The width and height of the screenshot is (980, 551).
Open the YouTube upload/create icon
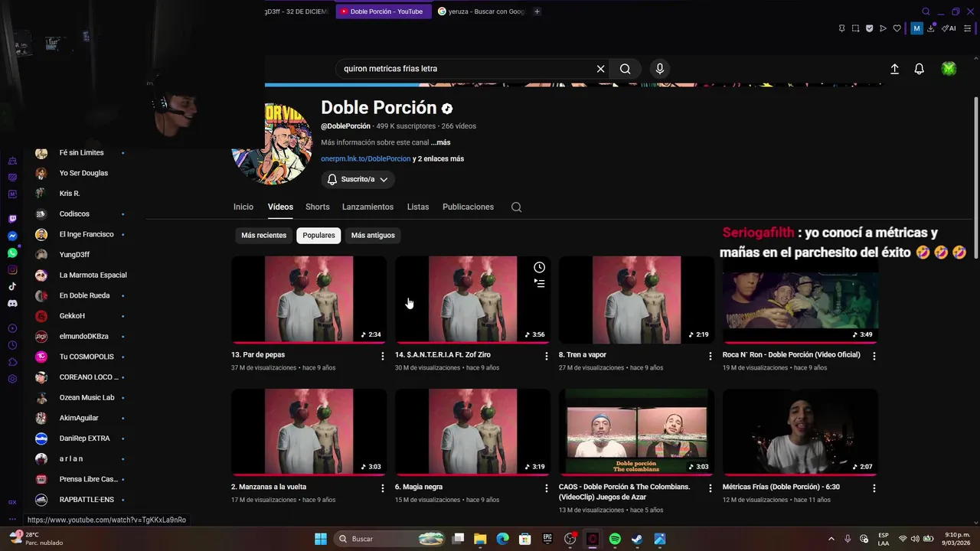coord(894,69)
